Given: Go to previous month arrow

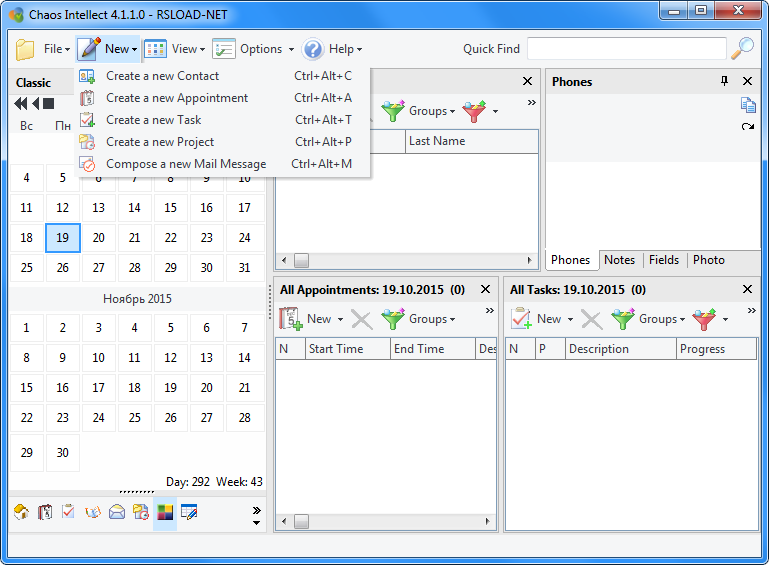Looking at the screenshot, I should [35, 103].
